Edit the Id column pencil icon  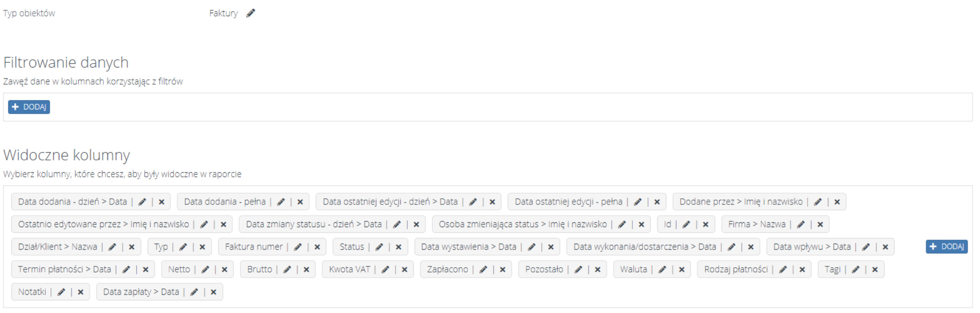click(686, 225)
